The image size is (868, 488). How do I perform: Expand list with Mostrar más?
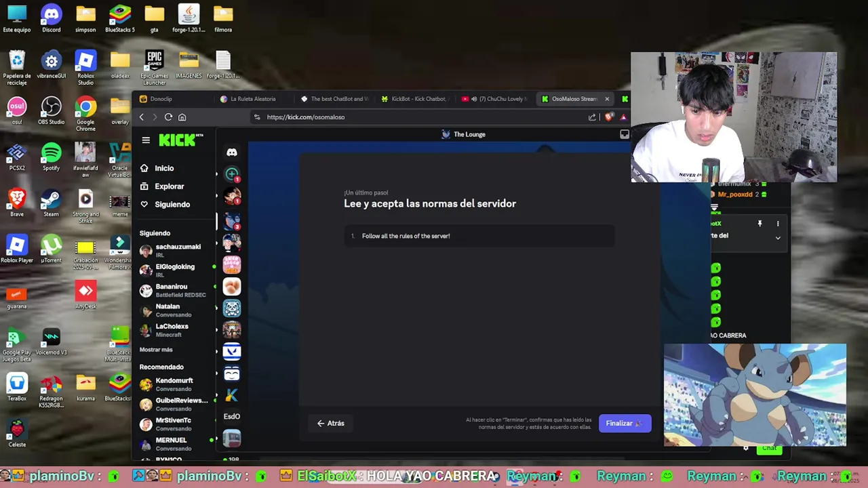(x=156, y=350)
